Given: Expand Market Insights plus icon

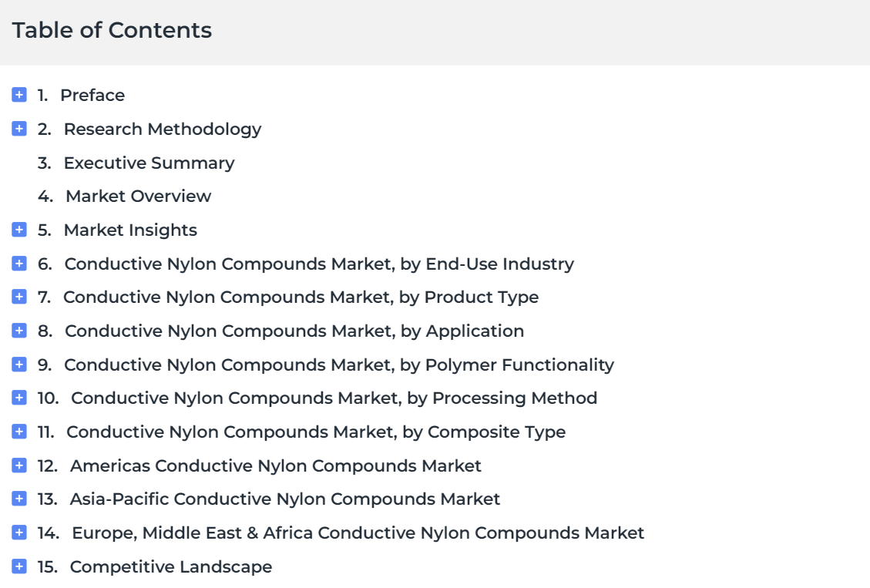Looking at the screenshot, I should click(x=19, y=230).
